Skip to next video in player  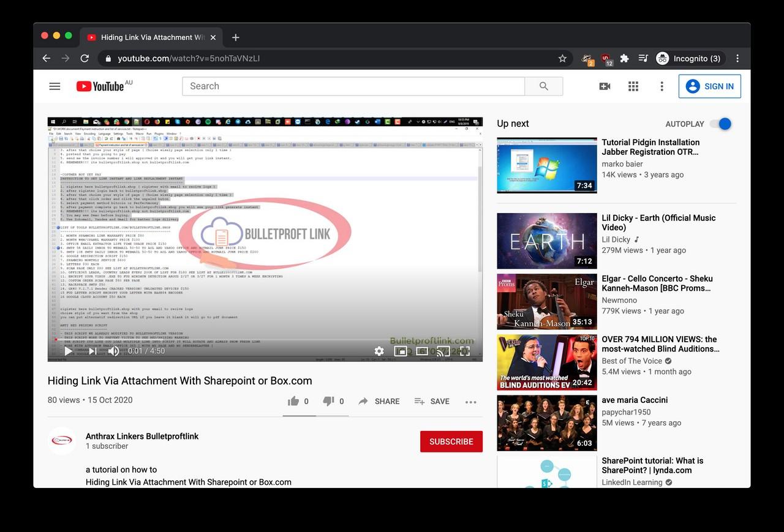(x=92, y=351)
